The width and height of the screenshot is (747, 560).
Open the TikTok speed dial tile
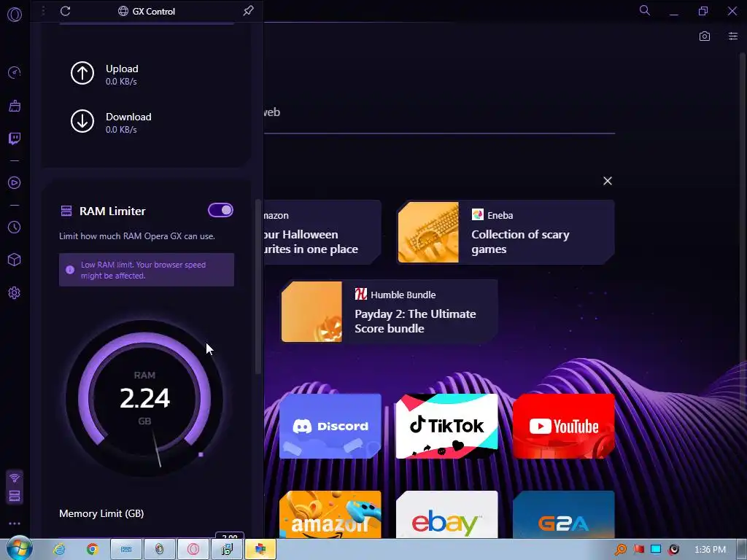(x=447, y=426)
